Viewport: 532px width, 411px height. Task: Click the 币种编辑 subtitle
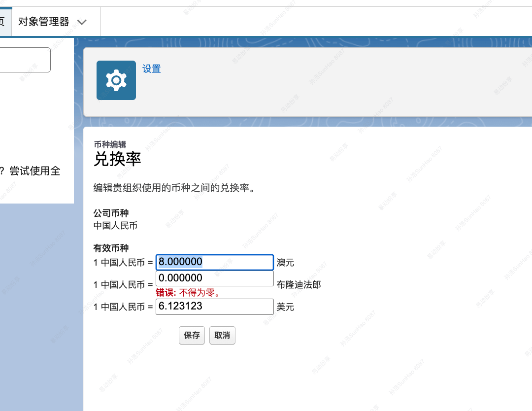click(110, 144)
